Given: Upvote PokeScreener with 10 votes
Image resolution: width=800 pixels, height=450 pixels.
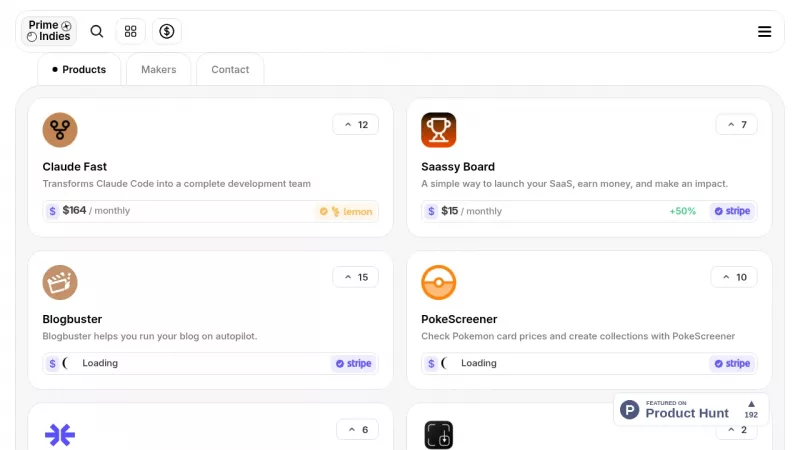Looking at the screenshot, I should click(734, 277).
